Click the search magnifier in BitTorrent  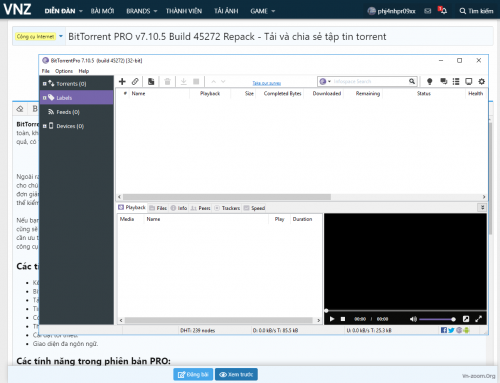(x=412, y=81)
